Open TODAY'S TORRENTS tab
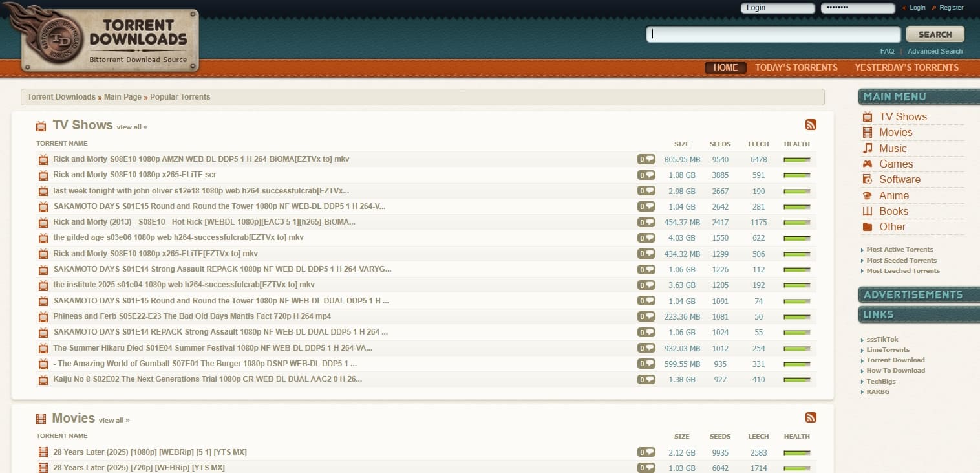 pyautogui.click(x=796, y=67)
